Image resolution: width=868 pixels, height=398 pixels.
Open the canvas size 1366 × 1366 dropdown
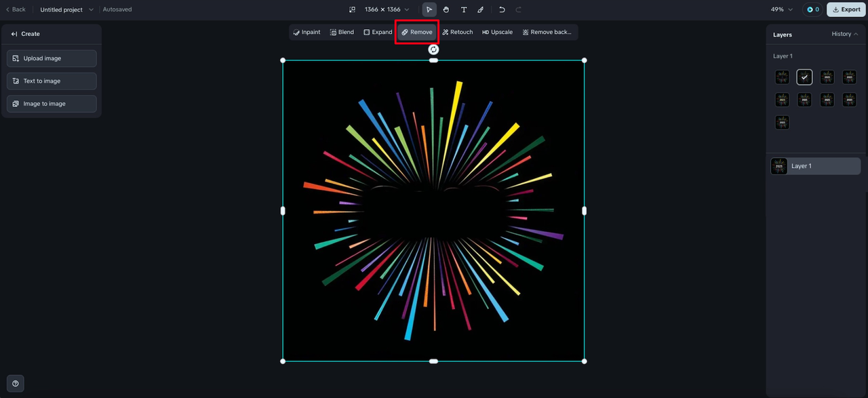[x=387, y=9]
